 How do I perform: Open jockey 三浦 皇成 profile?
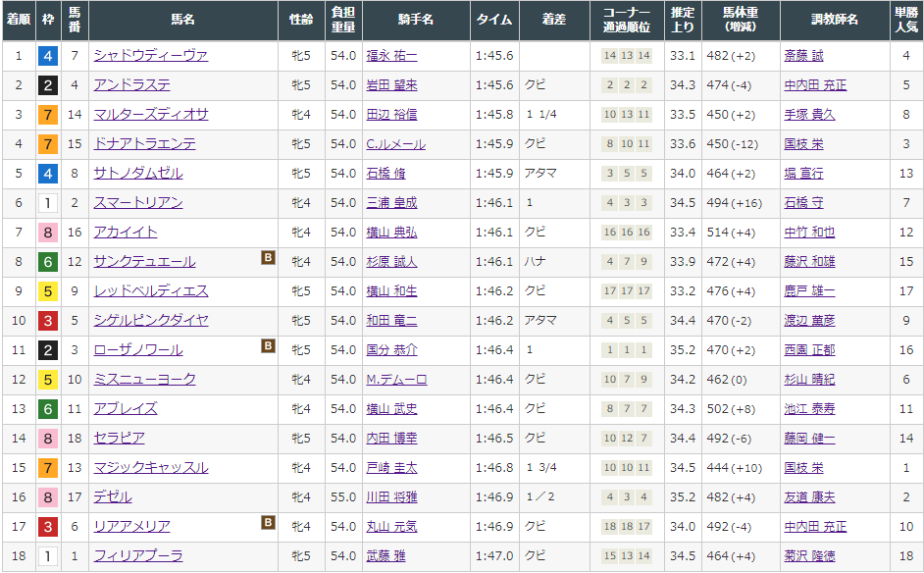click(x=391, y=203)
